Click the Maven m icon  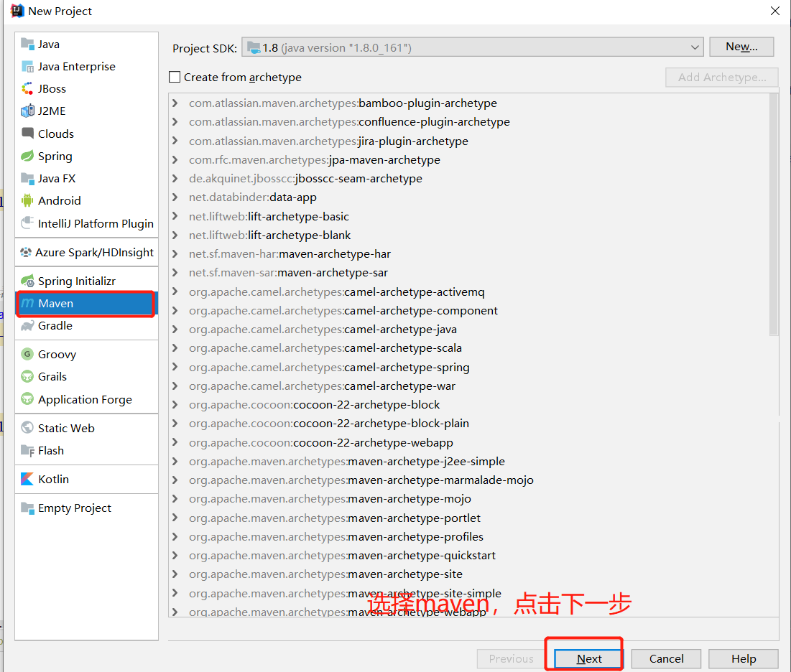click(27, 303)
